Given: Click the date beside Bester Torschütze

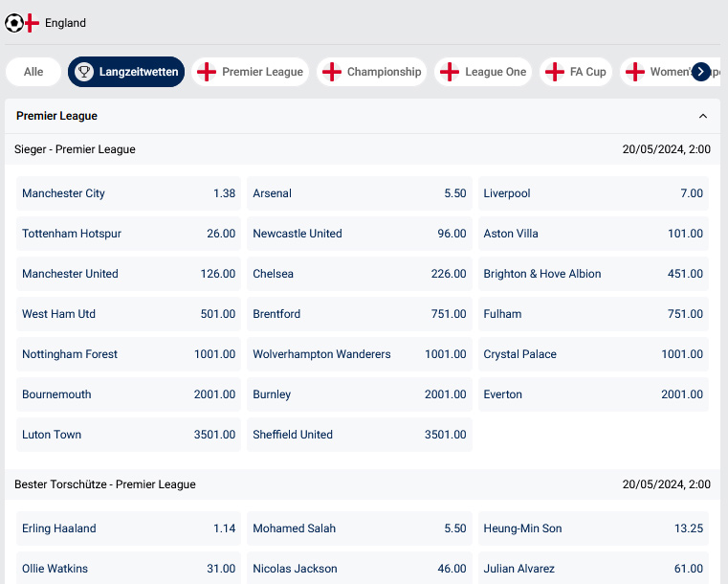Looking at the screenshot, I should (x=666, y=484).
